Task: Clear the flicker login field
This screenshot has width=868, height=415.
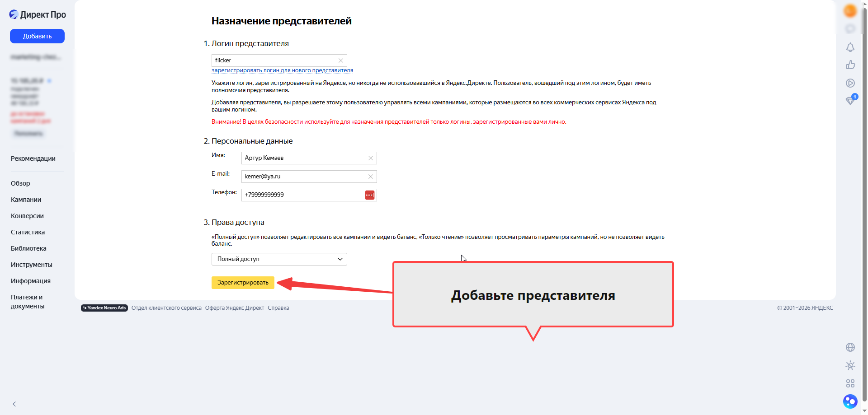Action: tap(341, 61)
